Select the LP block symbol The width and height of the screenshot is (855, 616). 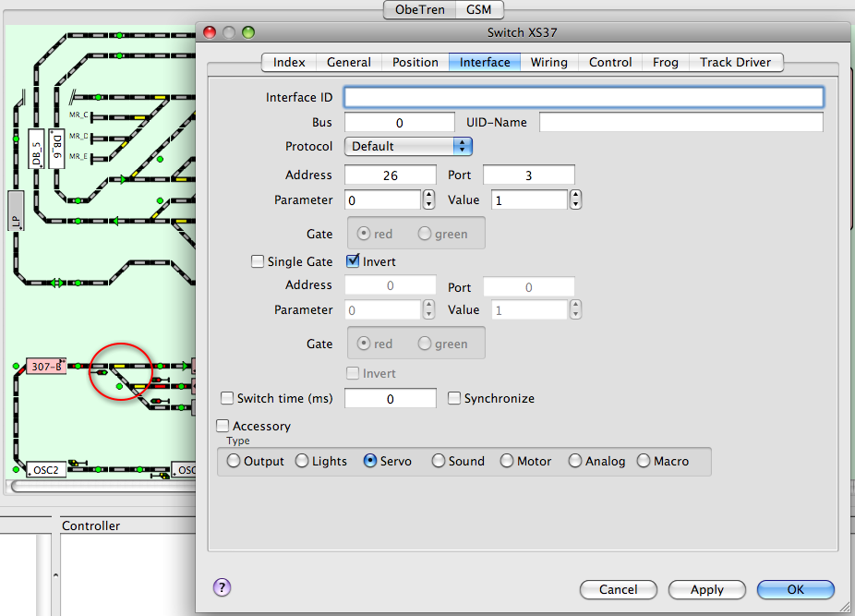16,211
